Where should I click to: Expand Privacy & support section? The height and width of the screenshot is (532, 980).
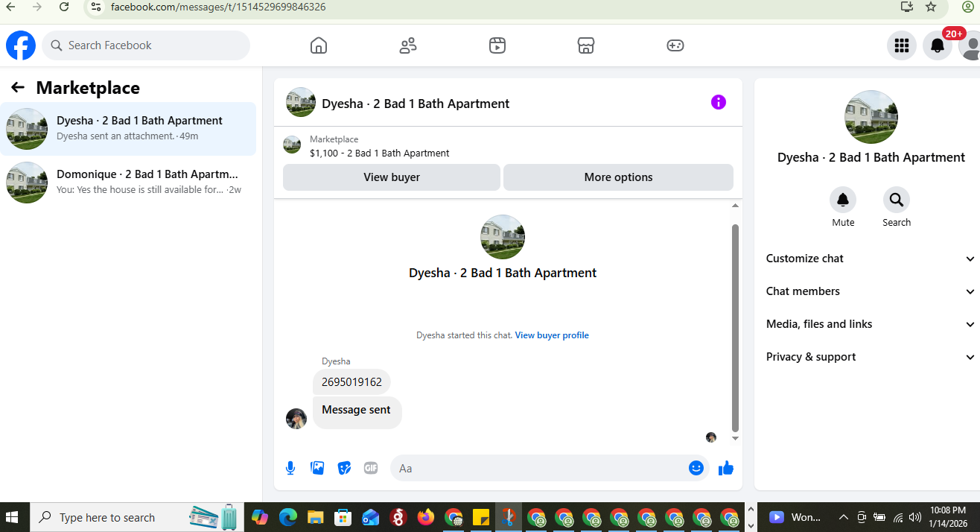point(870,357)
